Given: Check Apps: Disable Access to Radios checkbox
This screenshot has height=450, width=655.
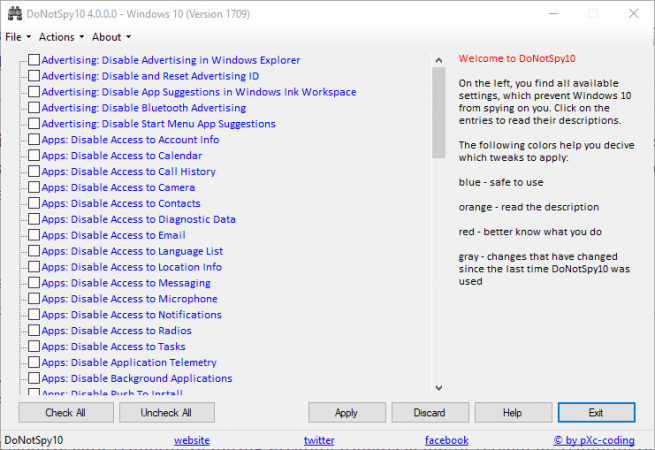Looking at the screenshot, I should 34,330.
